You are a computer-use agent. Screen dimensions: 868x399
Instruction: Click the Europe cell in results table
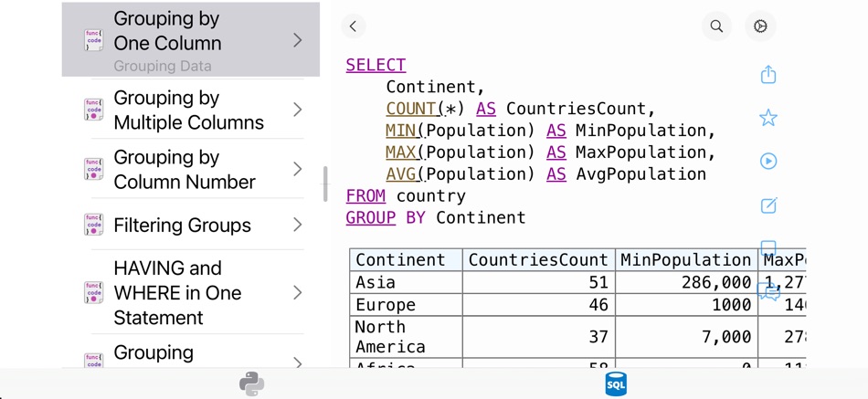click(406, 305)
